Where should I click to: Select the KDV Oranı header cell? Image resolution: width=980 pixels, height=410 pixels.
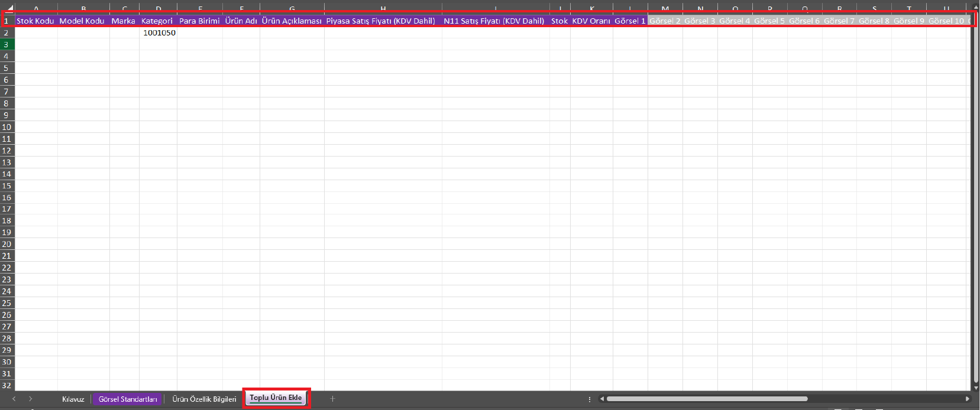(x=591, y=21)
